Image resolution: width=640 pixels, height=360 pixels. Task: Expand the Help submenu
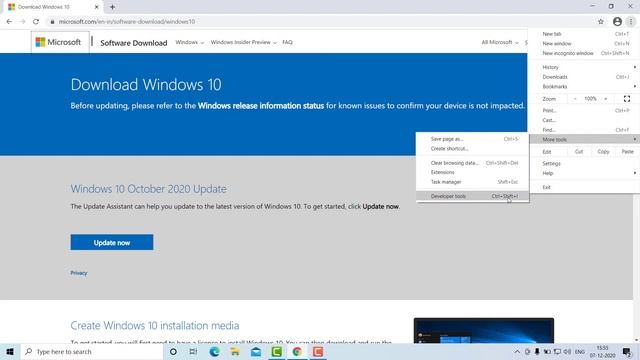coord(584,173)
